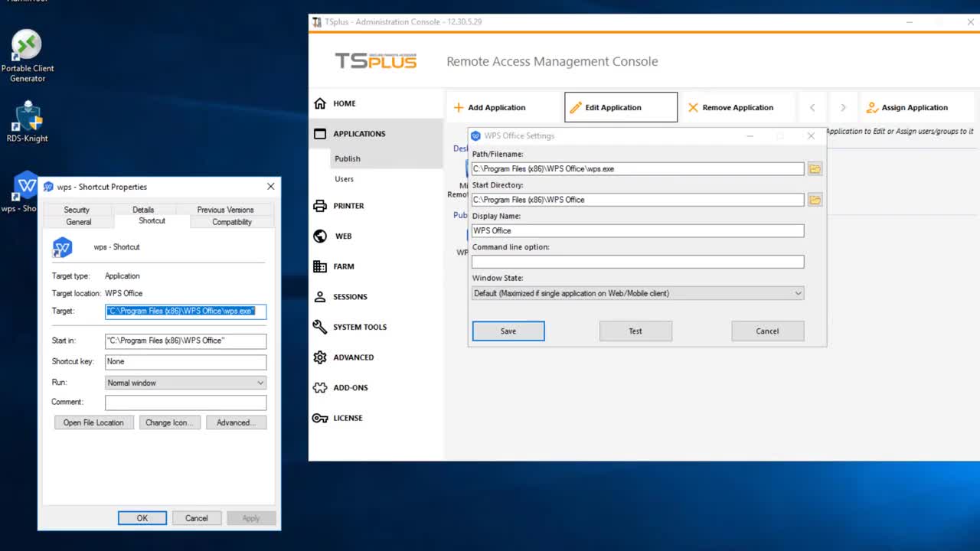Click Open File Location button

click(93, 422)
